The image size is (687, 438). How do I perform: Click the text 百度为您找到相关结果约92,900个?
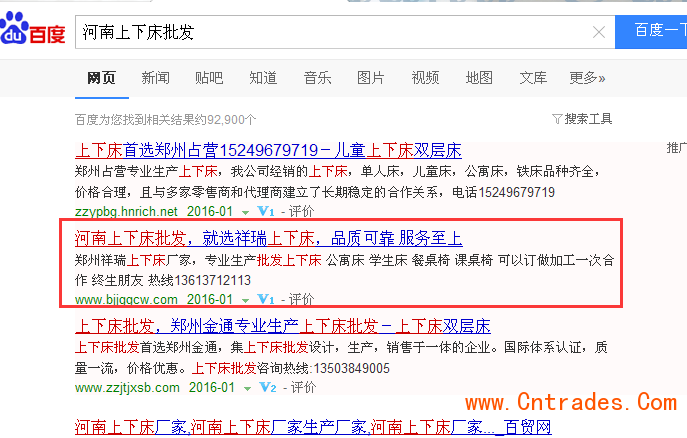coord(166,120)
